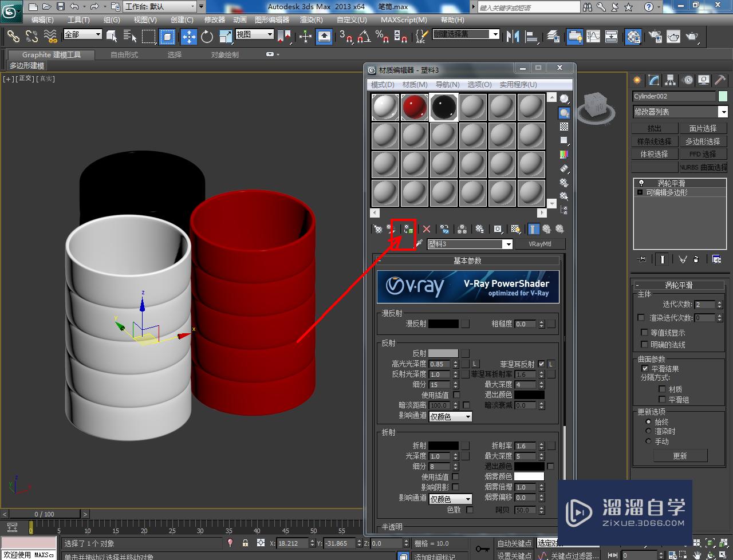
Task: Open 图形编辑器 main menu
Action: (272, 19)
